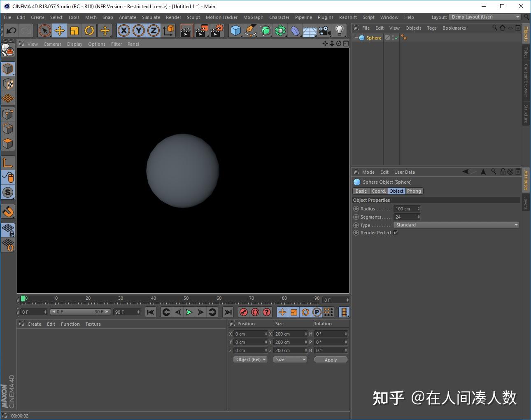Select the Move tool in the toolbar
Screen dimensions: 531x420
(59, 30)
